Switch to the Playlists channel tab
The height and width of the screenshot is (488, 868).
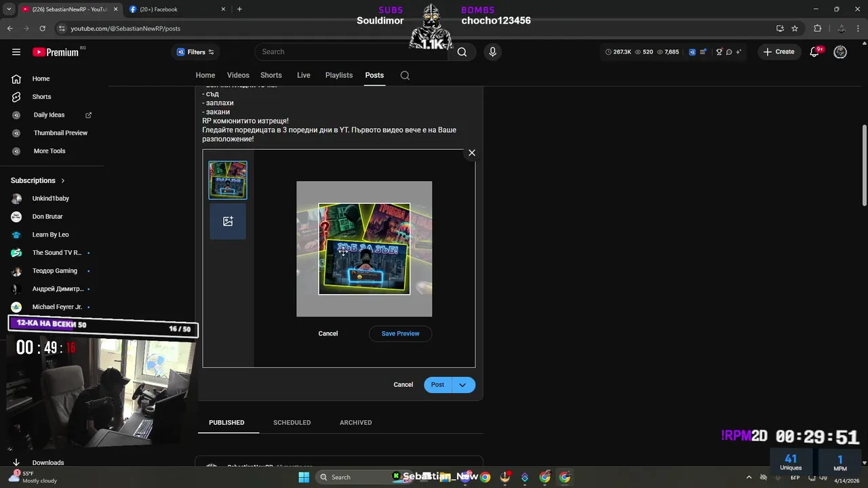click(339, 75)
